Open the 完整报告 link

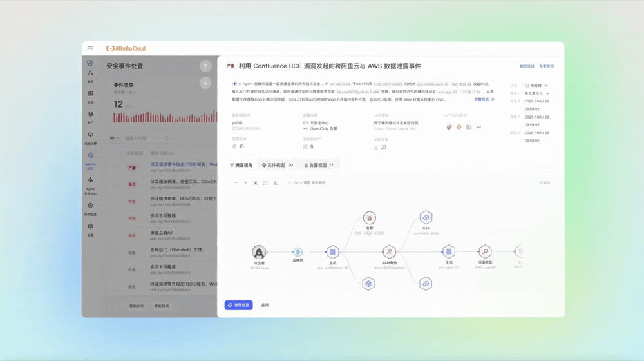tap(484, 99)
